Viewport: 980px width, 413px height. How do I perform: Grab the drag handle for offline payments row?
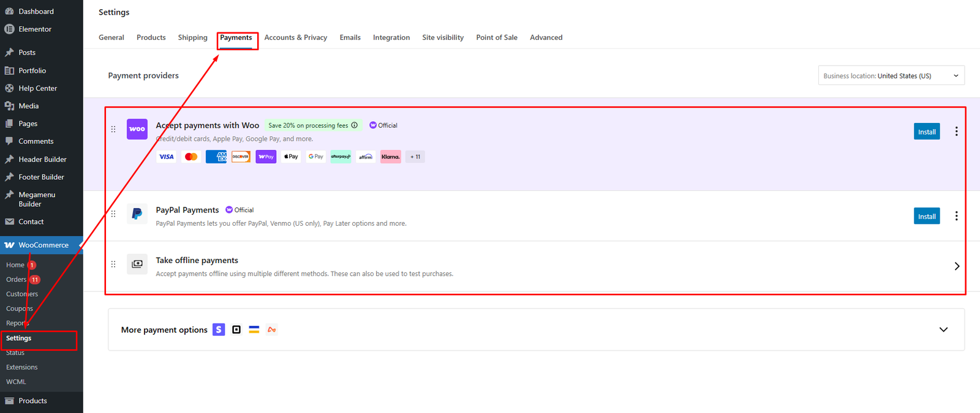coord(113,264)
